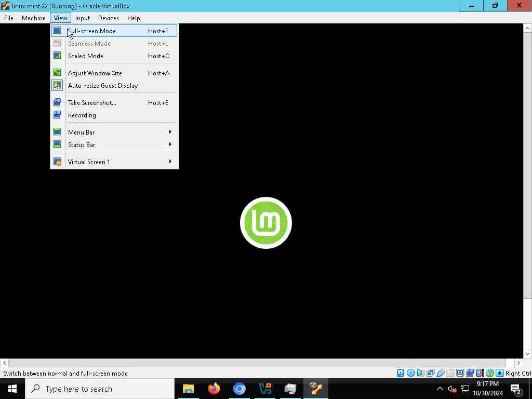Screen dimensions: 532x399
Task: Click Adjust Window Size option
Action: 114,73
